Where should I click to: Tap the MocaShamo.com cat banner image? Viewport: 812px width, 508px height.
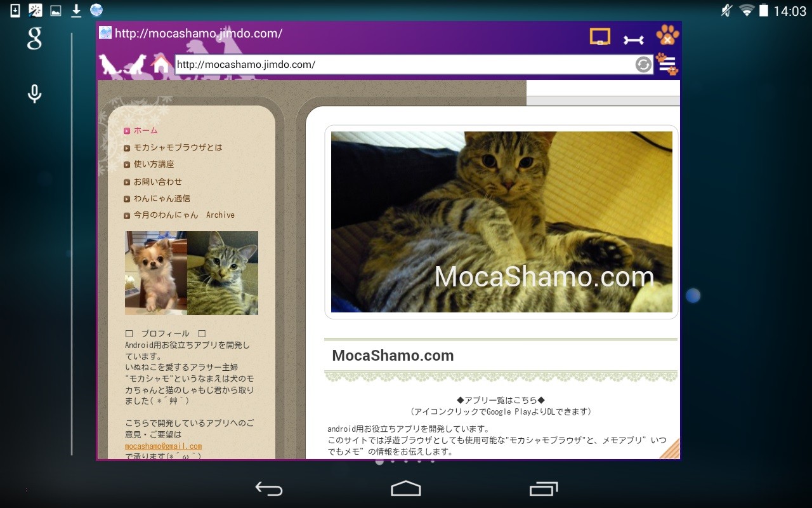(x=501, y=222)
